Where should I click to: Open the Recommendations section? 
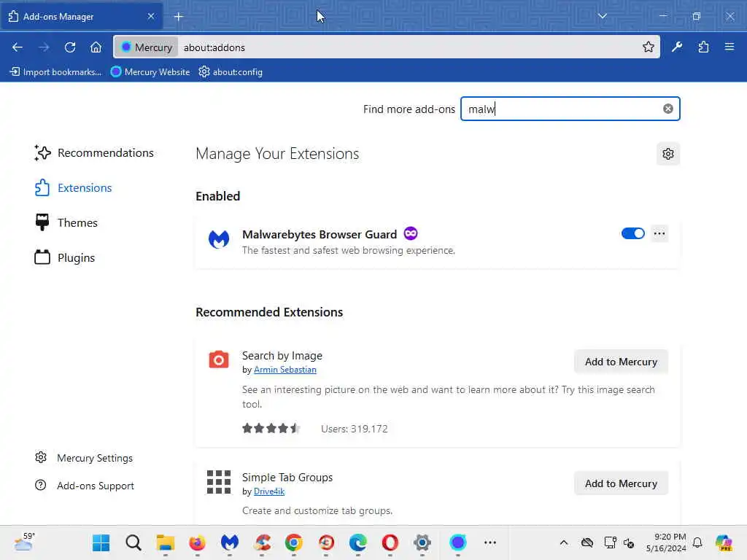tap(94, 153)
